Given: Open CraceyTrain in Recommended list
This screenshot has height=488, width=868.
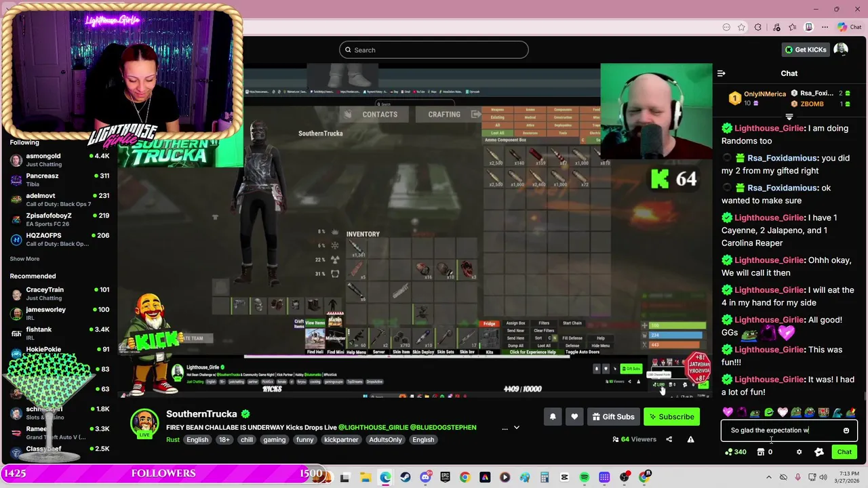Looking at the screenshot, I should point(60,293).
